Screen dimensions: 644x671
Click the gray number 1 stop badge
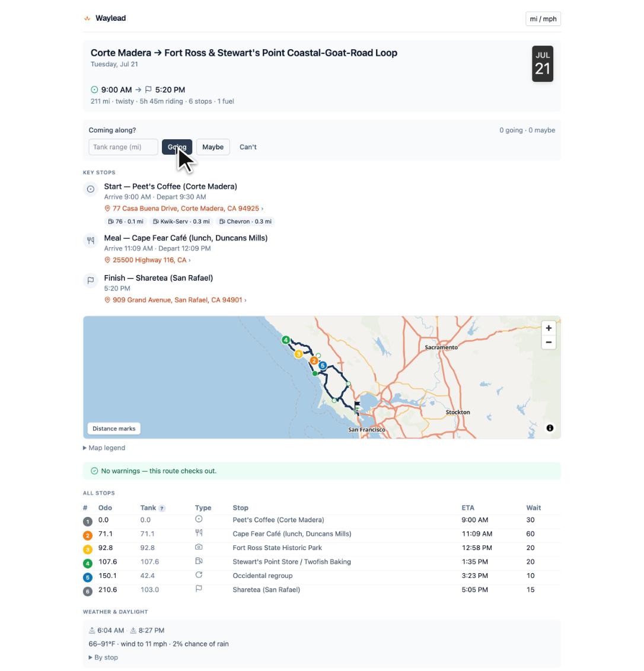pos(87,522)
